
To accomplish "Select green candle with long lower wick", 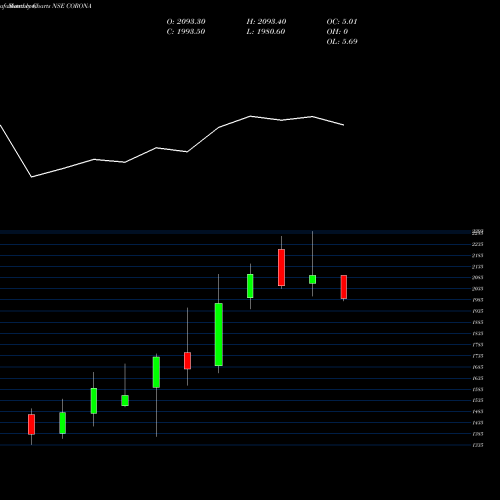I will pos(156,372).
